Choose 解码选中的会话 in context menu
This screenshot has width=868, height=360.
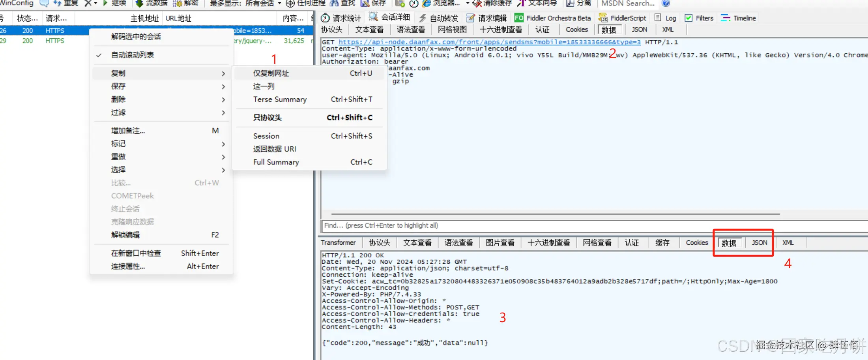pos(161,37)
